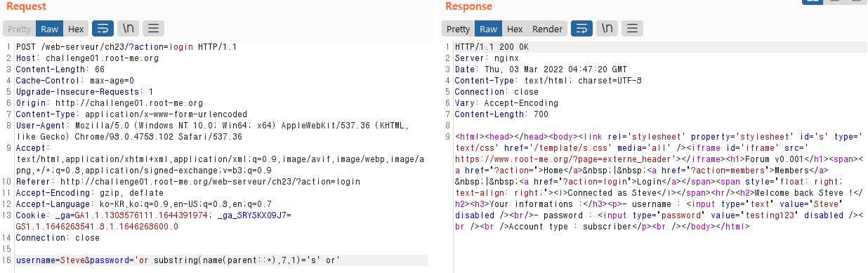868x273 pixels.
Task: Open the Hex tab in Response panel
Action: click(515, 29)
